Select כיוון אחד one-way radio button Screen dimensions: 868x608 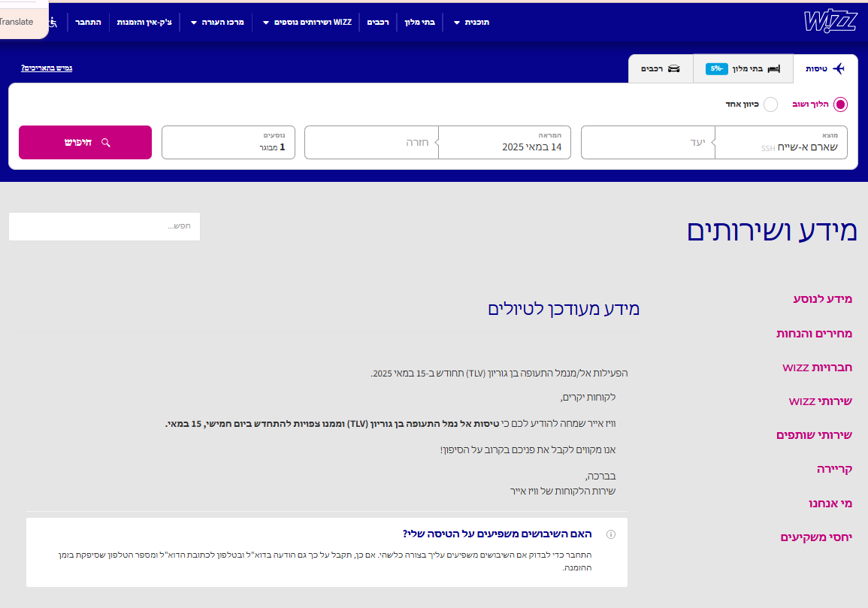(x=770, y=104)
